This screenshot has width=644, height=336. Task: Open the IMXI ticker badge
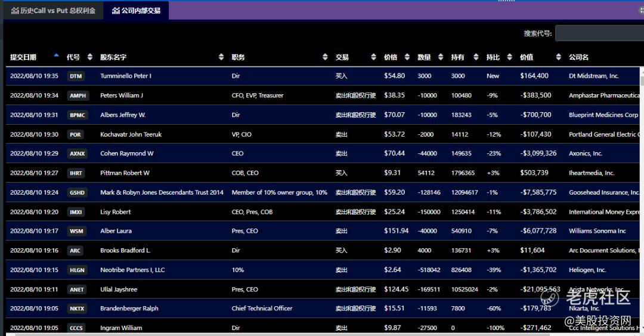click(x=76, y=212)
